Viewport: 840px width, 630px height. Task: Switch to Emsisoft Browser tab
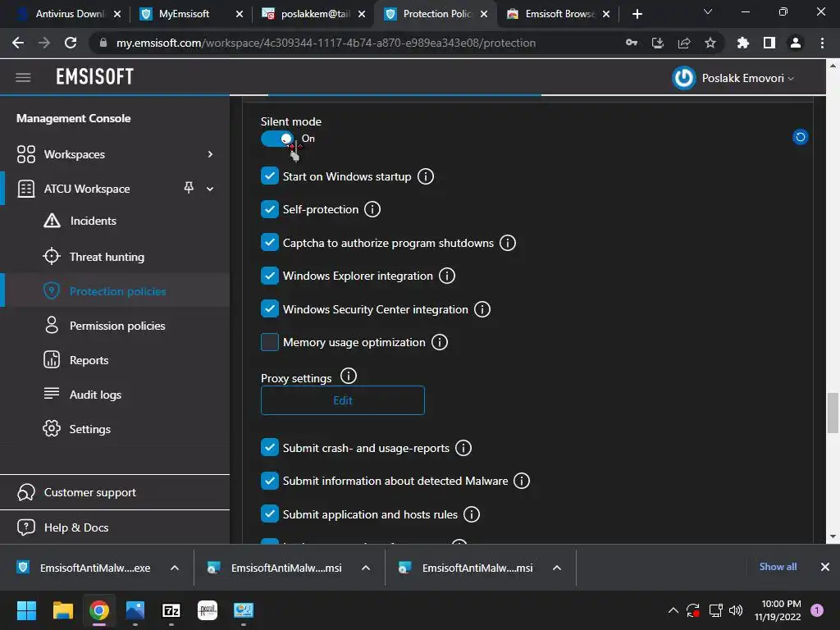click(557, 14)
